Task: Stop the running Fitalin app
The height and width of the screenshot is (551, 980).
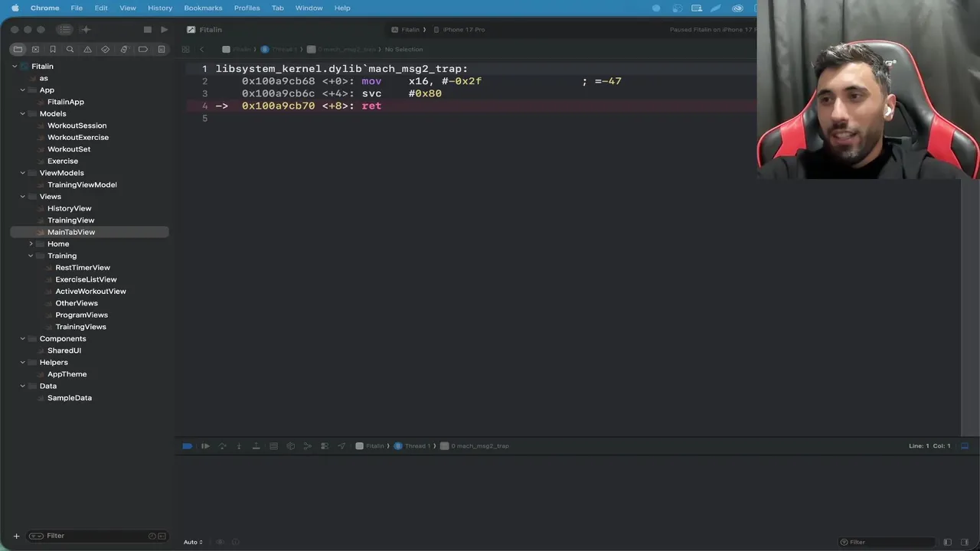Action: pos(148,30)
